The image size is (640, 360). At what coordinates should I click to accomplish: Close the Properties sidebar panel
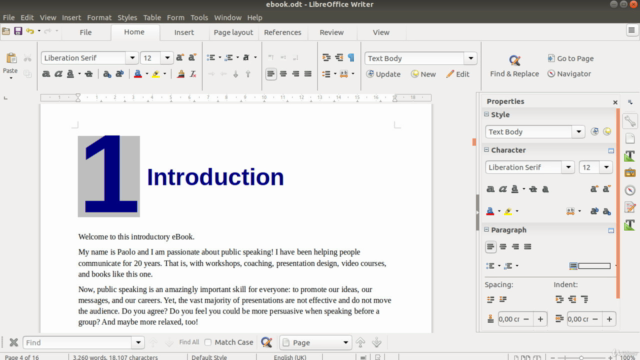pos(615,102)
